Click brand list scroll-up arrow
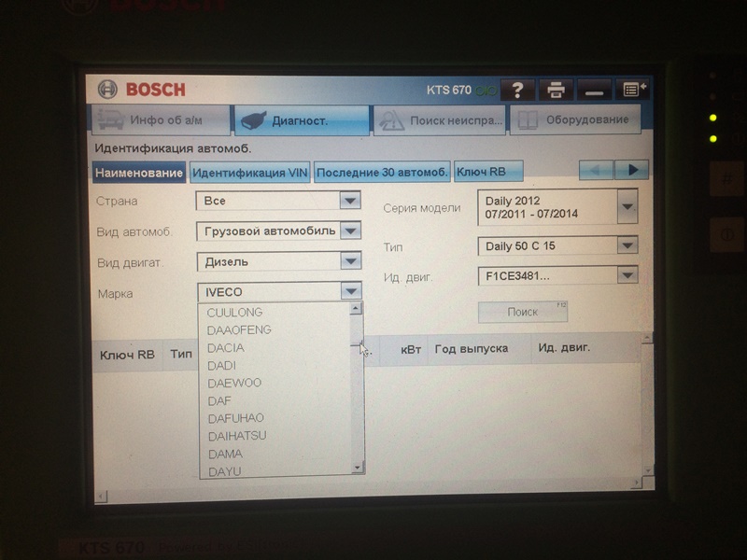 (356, 309)
